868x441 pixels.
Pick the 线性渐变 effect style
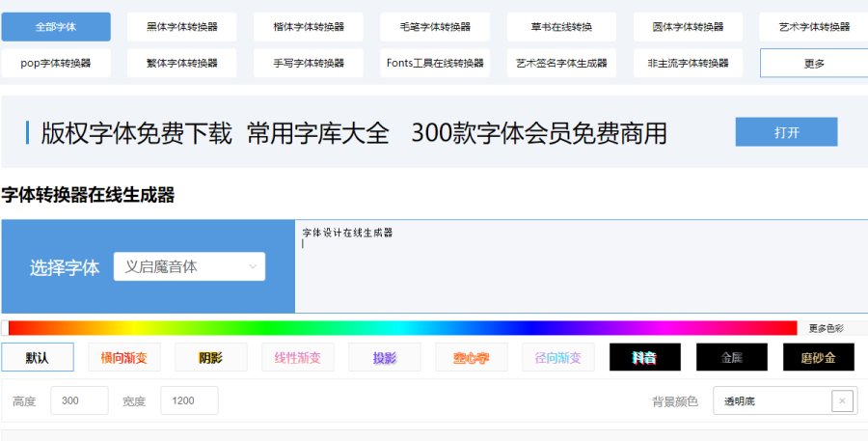pos(298,357)
